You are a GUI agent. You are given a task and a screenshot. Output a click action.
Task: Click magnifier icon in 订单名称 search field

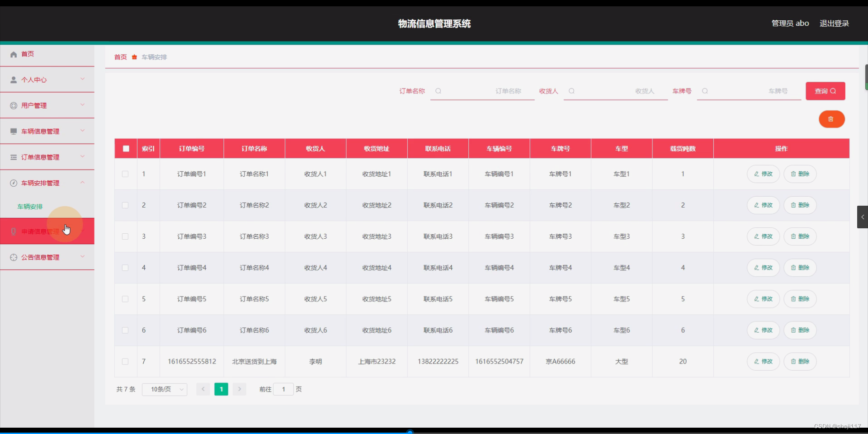439,91
